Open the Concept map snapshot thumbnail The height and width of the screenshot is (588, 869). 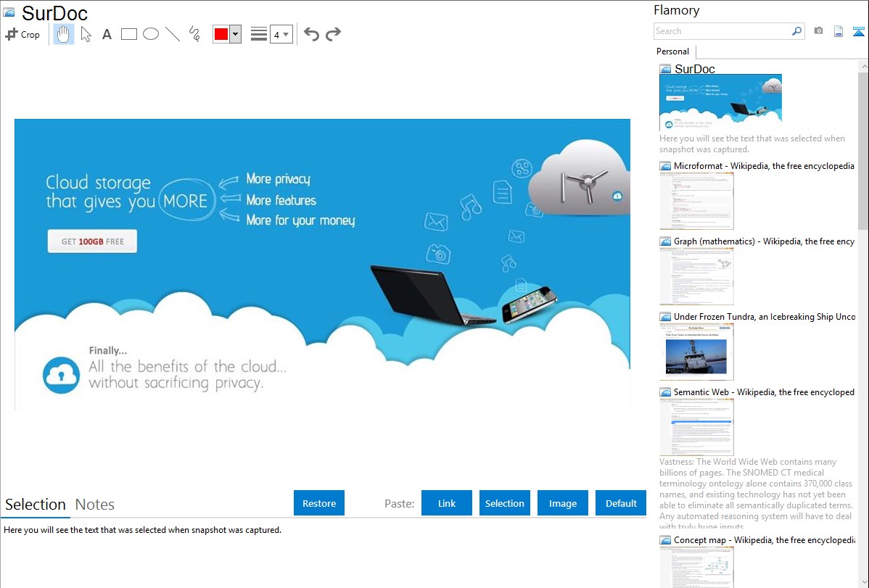(696, 567)
